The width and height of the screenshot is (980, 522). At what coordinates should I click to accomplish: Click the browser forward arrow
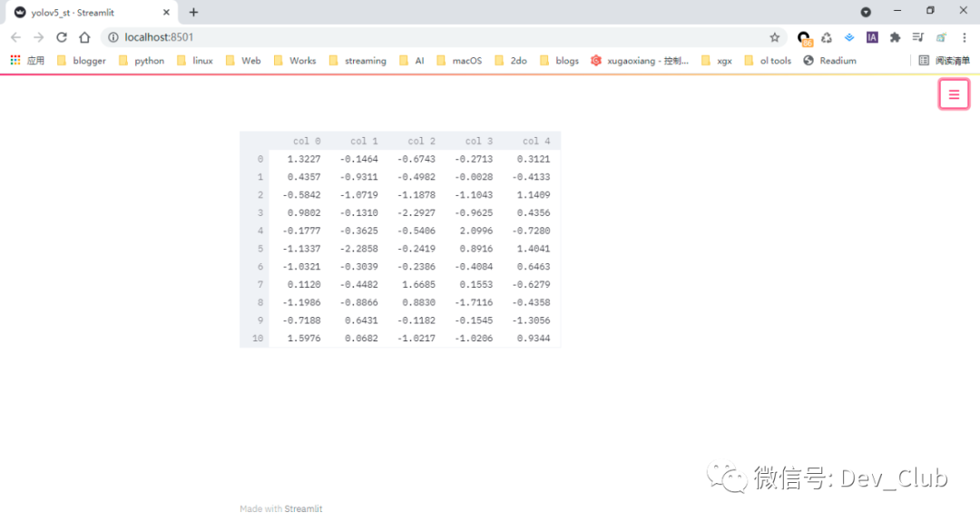tap(39, 37)
